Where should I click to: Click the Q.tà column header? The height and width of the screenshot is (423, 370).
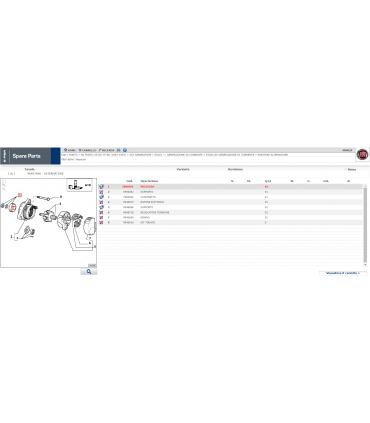tap(268, 181)
